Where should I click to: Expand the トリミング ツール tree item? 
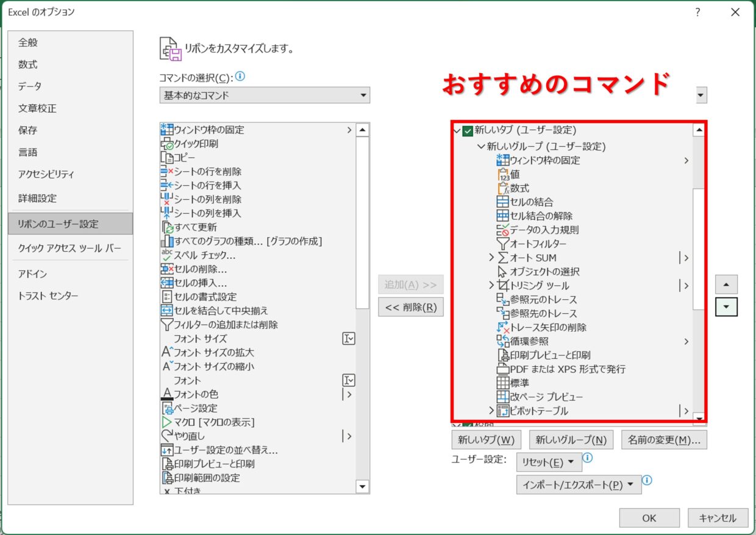pos(491,285)
